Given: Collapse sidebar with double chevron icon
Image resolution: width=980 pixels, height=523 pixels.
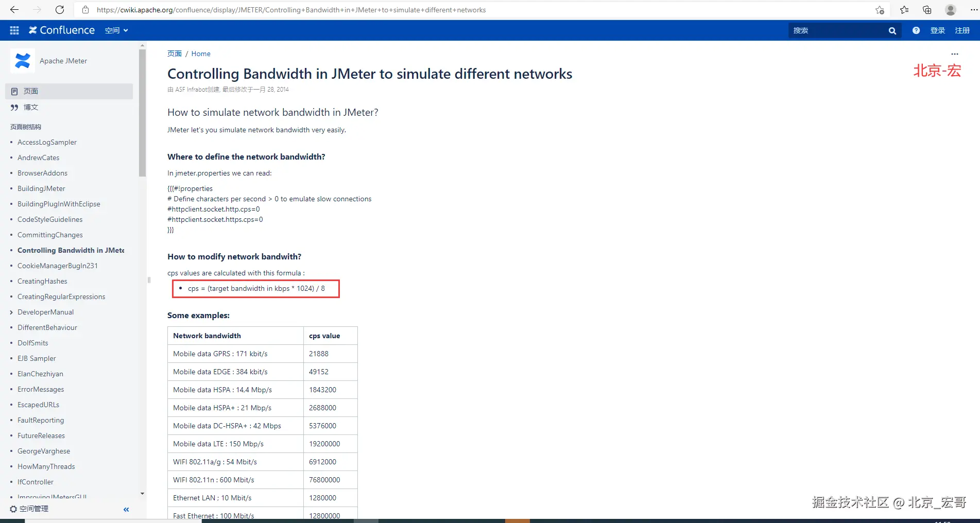Looking at the screenshot, I should pyautogui.click(x=126, y=510).
